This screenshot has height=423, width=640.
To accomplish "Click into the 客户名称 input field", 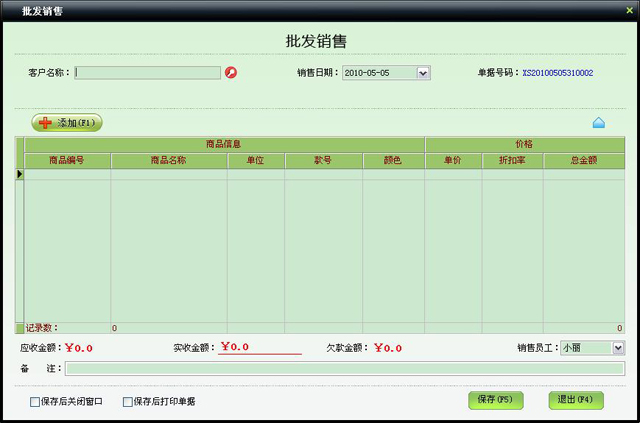I will pyautogui.click(x=148, y=73).
